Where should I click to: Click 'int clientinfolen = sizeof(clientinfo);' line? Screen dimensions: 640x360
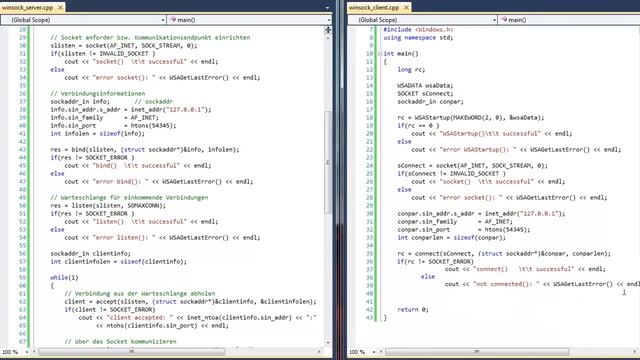pyautogui.click(x=118, y=262)
